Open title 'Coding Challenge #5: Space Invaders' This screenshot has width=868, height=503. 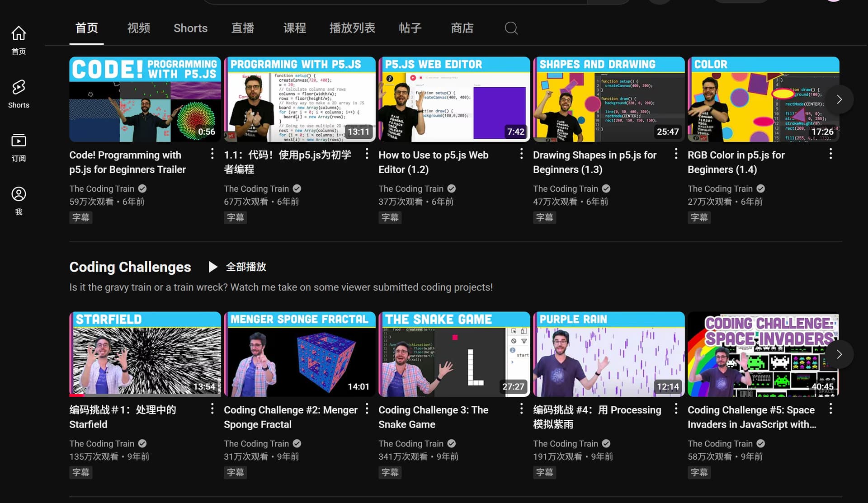[752, 417]
